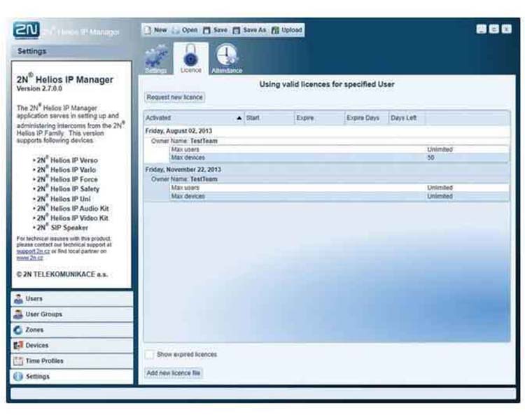Viewport: 525px width, 420px height.
Task: Click the Days Left column header
Action: click(407, 118)
